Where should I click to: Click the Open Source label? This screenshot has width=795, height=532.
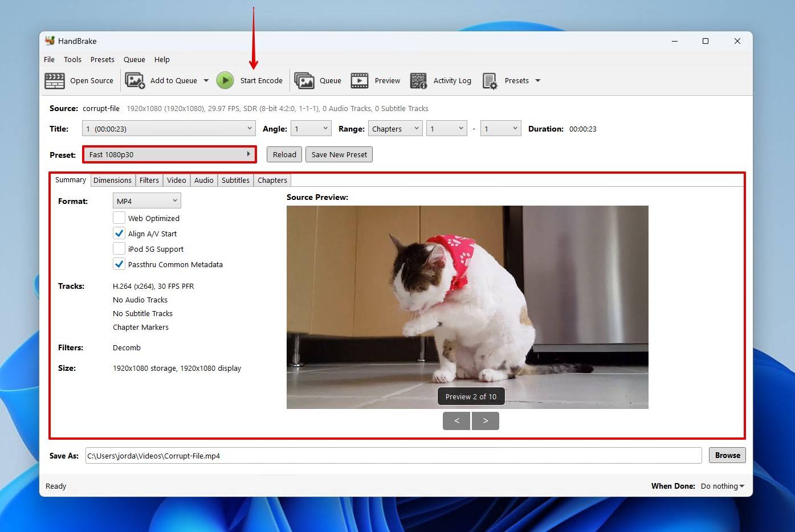(x=92, y=81)
